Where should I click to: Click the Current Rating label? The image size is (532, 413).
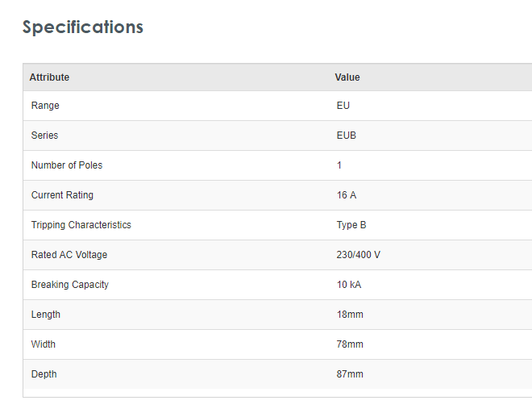tap(62, 195)
